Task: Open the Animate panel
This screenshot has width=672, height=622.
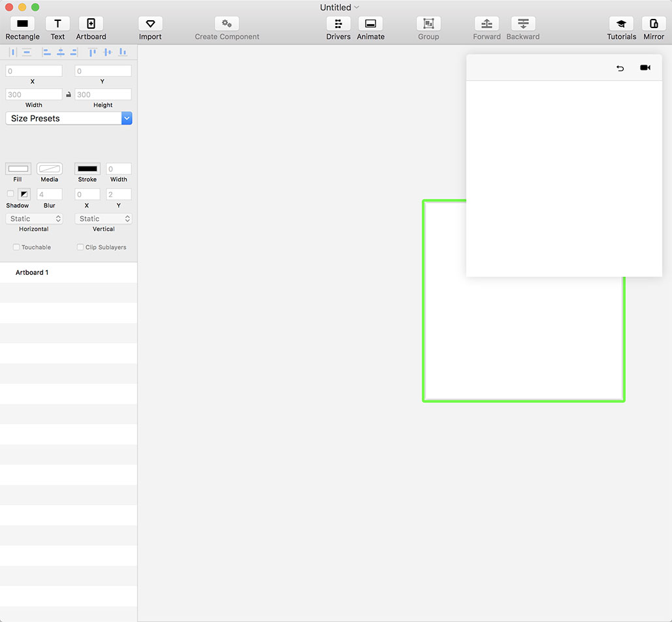Action: click(x=370, y=24)
